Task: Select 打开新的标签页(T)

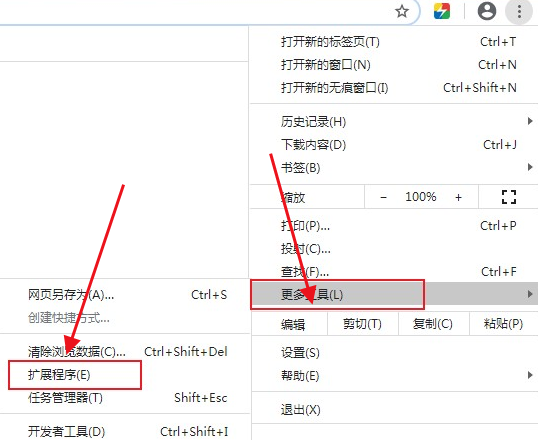Action: coord(394,42)
